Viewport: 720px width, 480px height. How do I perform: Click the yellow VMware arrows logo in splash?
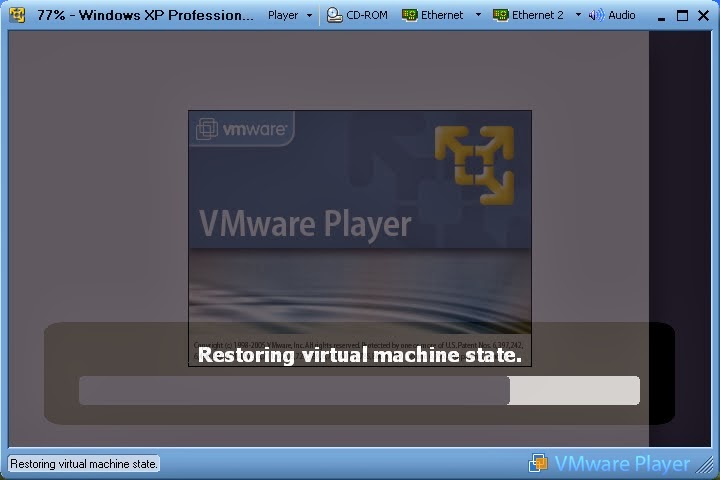click(x=474, y=165)
